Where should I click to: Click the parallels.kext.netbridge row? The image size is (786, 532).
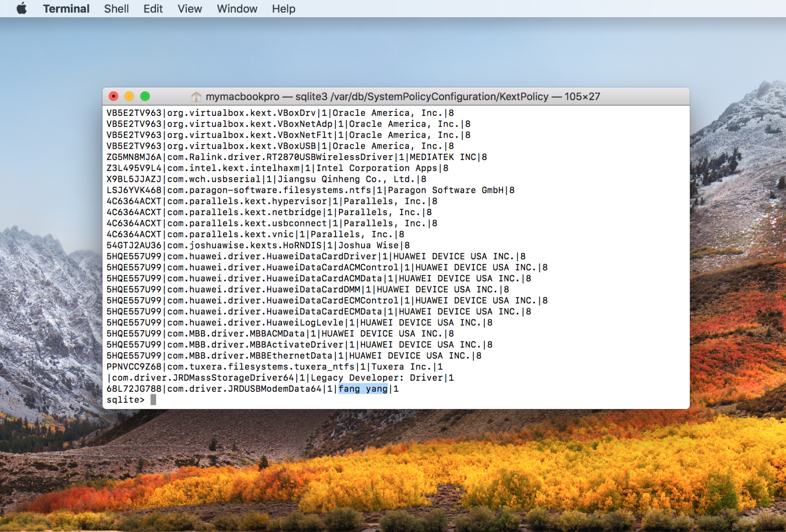pos(270,213)
